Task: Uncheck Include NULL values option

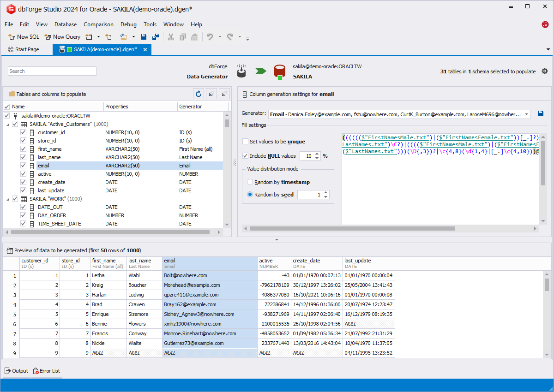Action: (x=246, y=156)
